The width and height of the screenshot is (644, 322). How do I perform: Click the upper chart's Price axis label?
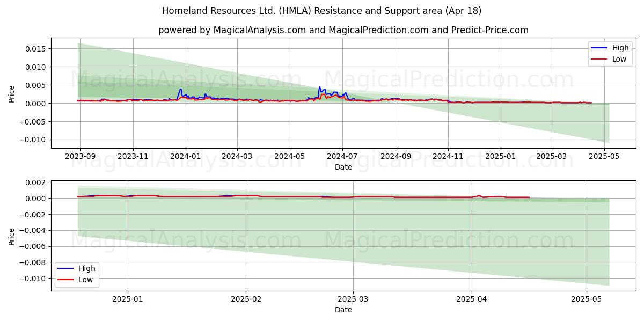(x=12, y=93)
